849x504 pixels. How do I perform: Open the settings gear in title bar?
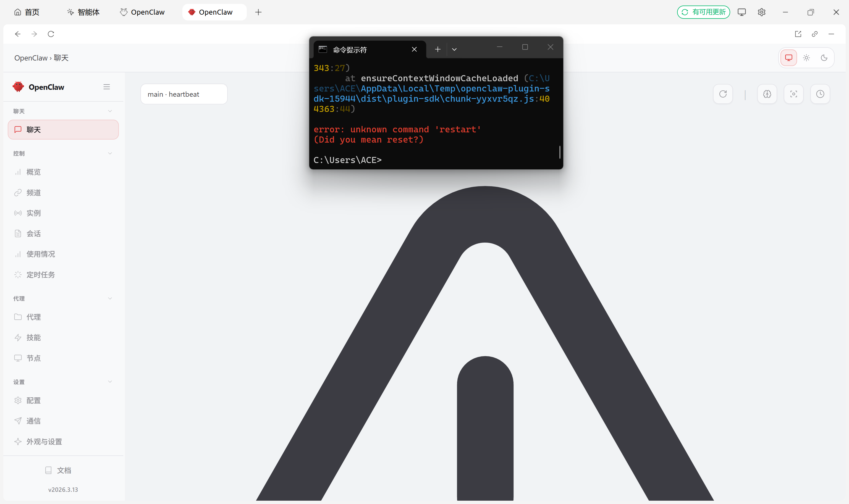[761, 12]
